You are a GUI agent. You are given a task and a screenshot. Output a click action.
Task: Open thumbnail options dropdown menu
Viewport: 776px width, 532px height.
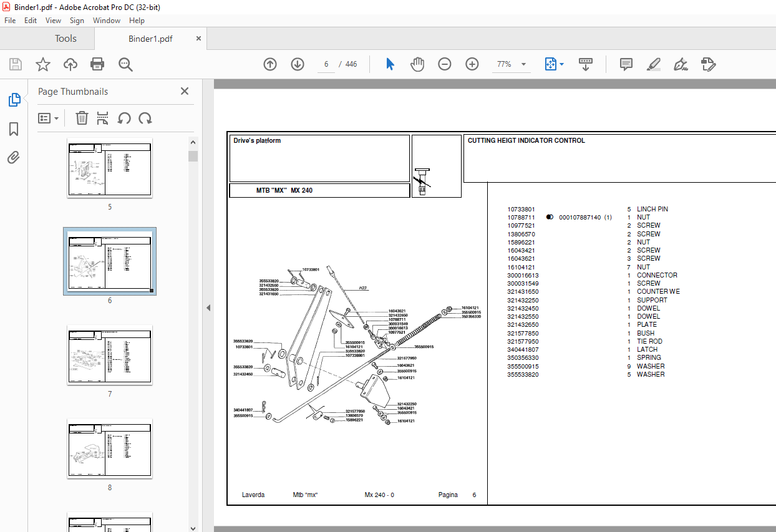pos(49,118)
